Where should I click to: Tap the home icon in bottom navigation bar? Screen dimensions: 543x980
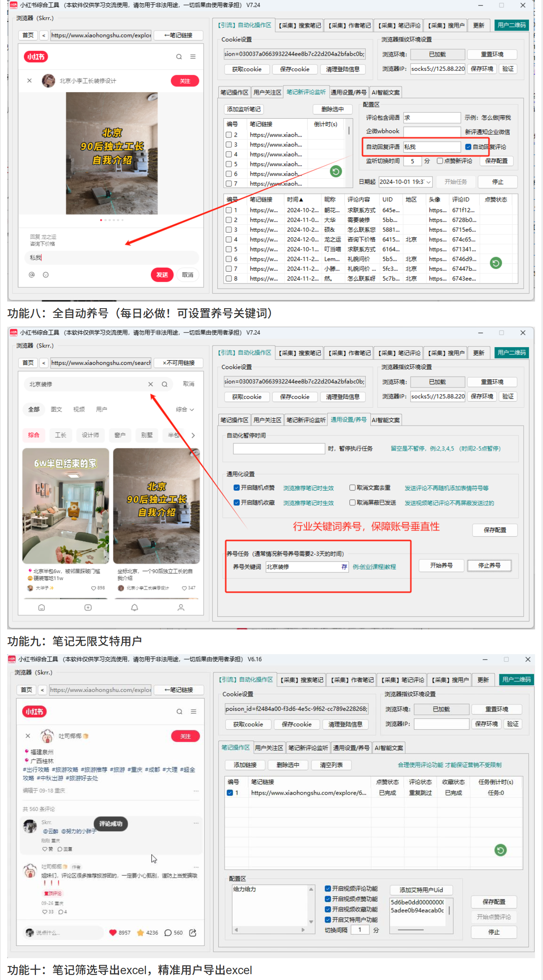(x=41, y=607)
